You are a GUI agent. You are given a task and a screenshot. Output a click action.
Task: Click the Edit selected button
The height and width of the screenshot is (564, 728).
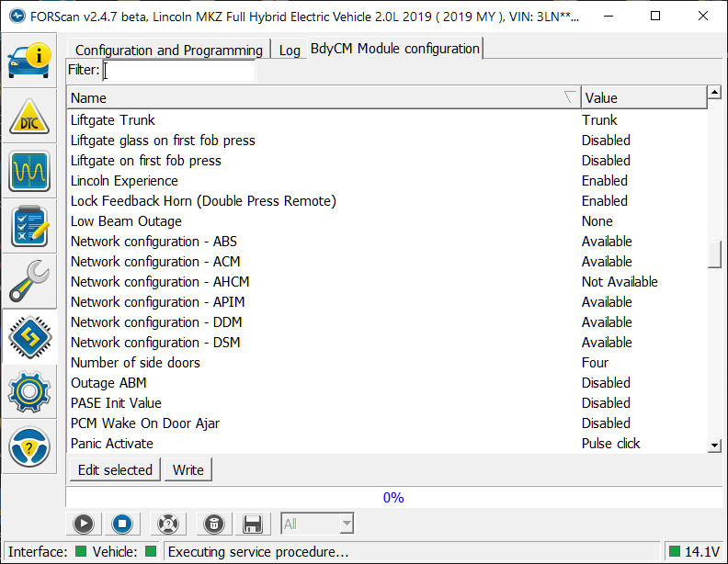point(115,469)
